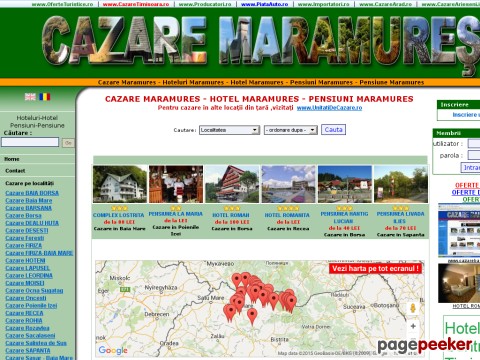480x360 pixels.
Task: Click COMPLEX LOSTRITA title link
Action: 118,215
